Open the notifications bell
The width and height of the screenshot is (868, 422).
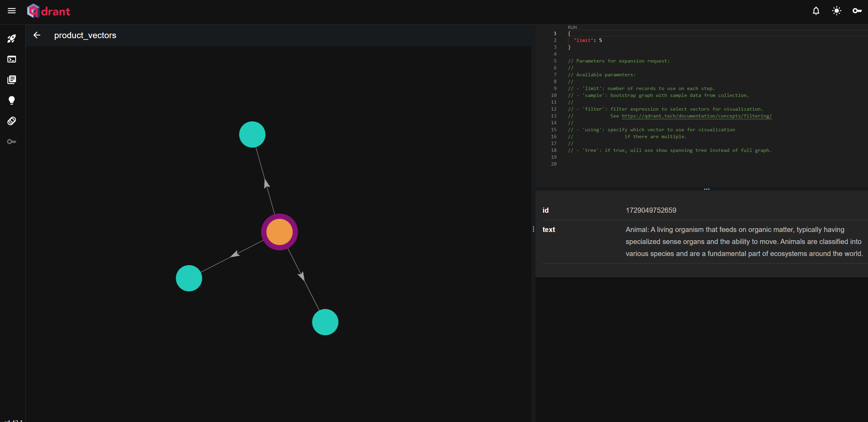[x=816, y=11]
